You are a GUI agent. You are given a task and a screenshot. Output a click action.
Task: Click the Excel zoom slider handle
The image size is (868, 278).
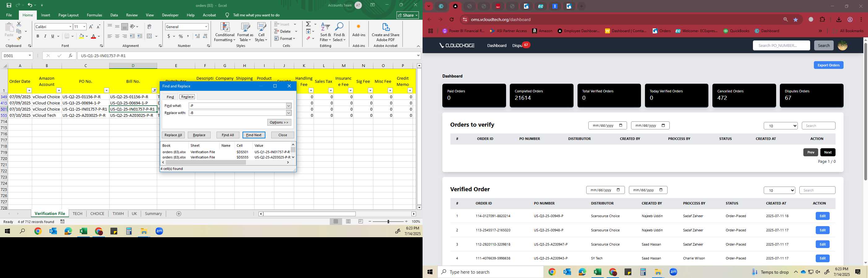click(388, 221)
